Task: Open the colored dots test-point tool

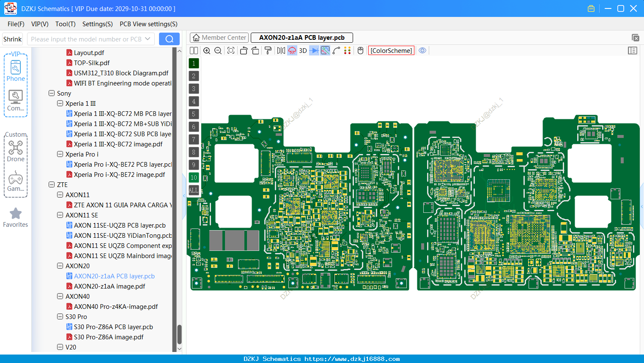Action: pyautogui.click(x=348, y=50)
